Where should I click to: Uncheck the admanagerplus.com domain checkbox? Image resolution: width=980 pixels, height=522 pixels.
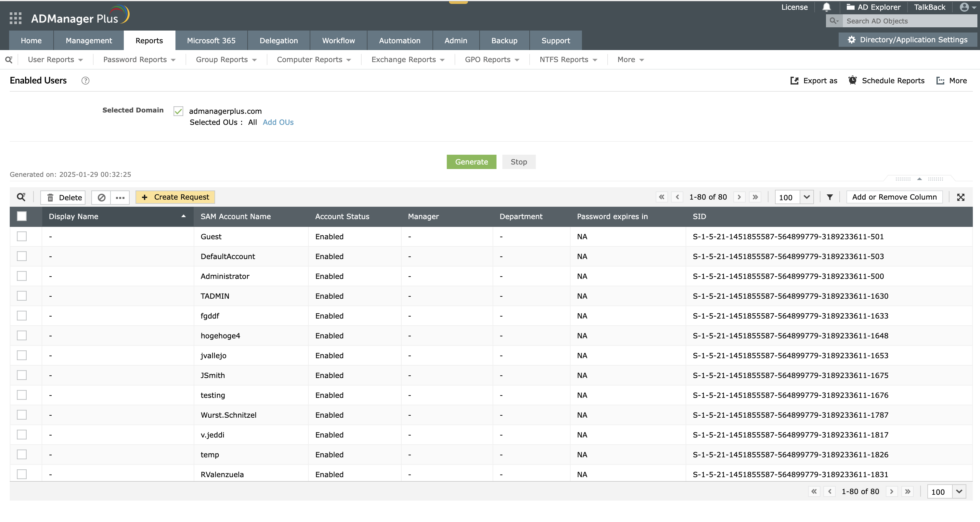coord(178,111)
